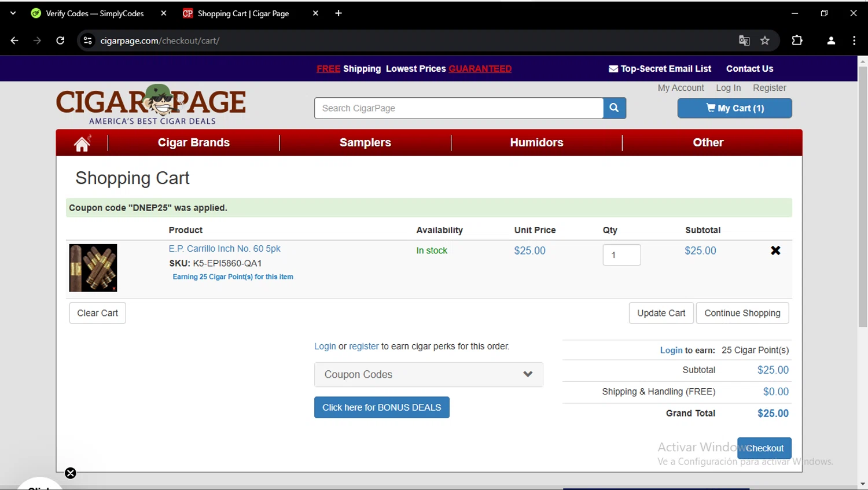The height and width of the screenshot is (490, 868).
Task: Click the Grand Total $25.00 value
Action: click(x=773, y=413)
